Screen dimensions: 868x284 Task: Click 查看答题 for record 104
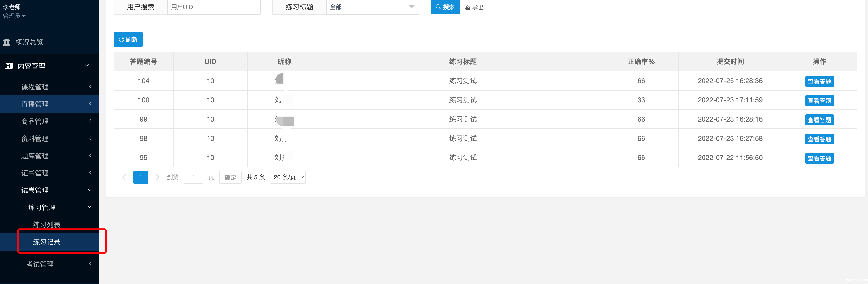819,81
